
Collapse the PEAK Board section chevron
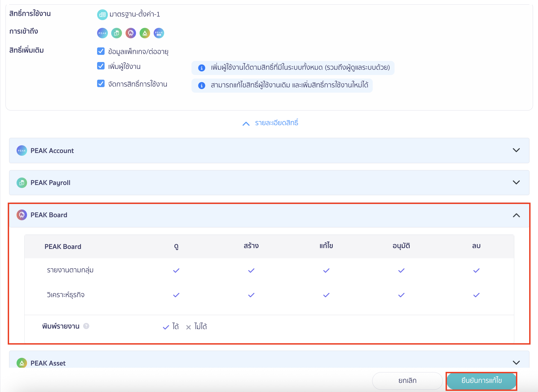coord(516,215)
